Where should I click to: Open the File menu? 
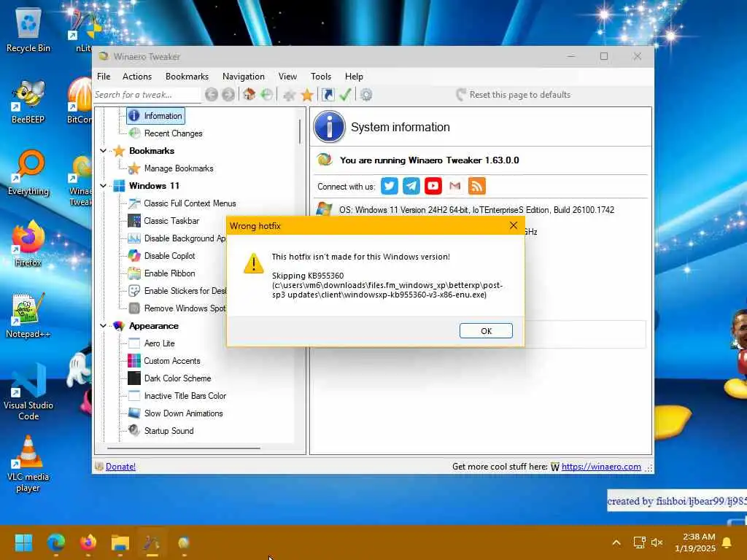104,76
